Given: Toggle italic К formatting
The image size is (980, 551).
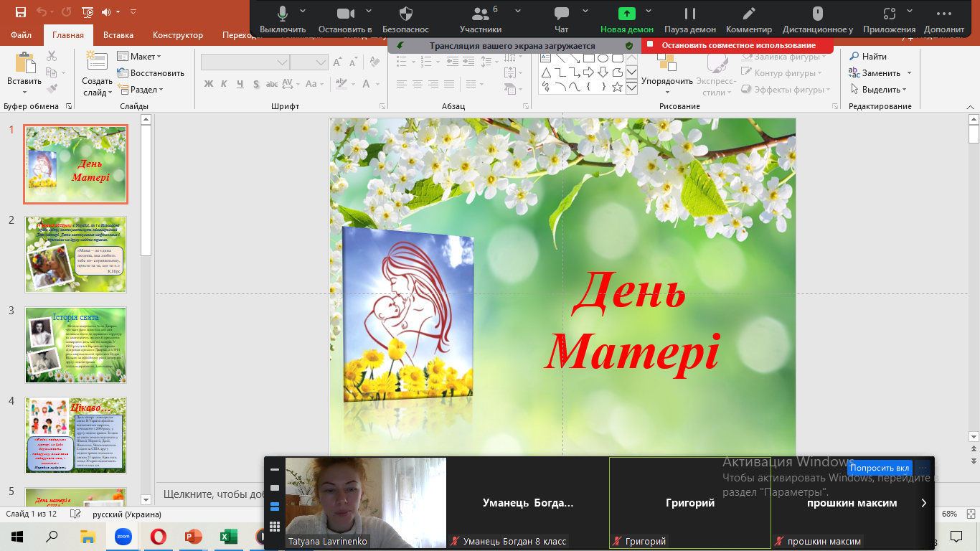Looking at the screenshot, I should [x=225, y=84].
